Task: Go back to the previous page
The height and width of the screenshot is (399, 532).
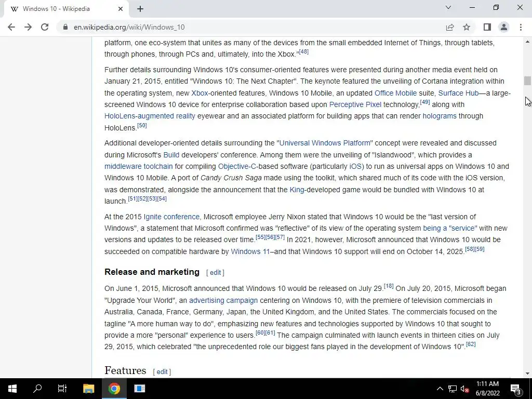Action: (x=11, y=27)
